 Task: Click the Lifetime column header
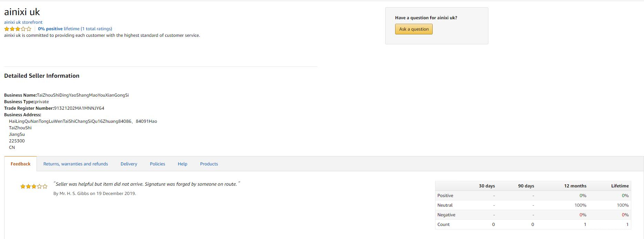[620, 186]
